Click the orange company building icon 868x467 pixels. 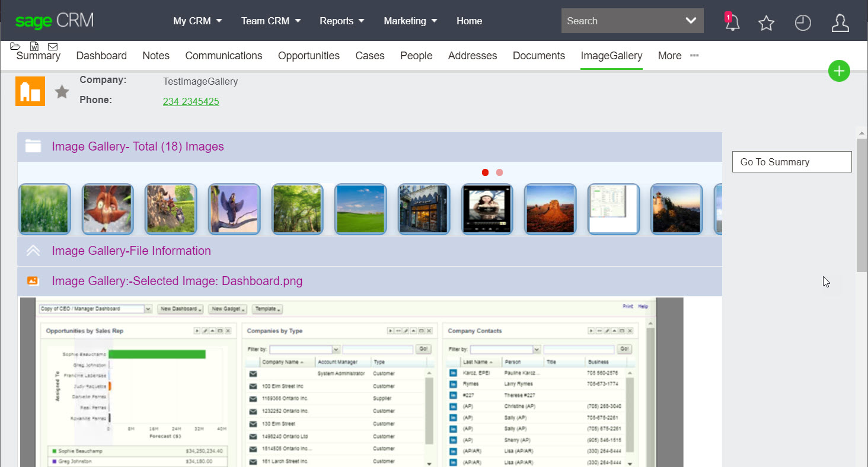[30, 91]
